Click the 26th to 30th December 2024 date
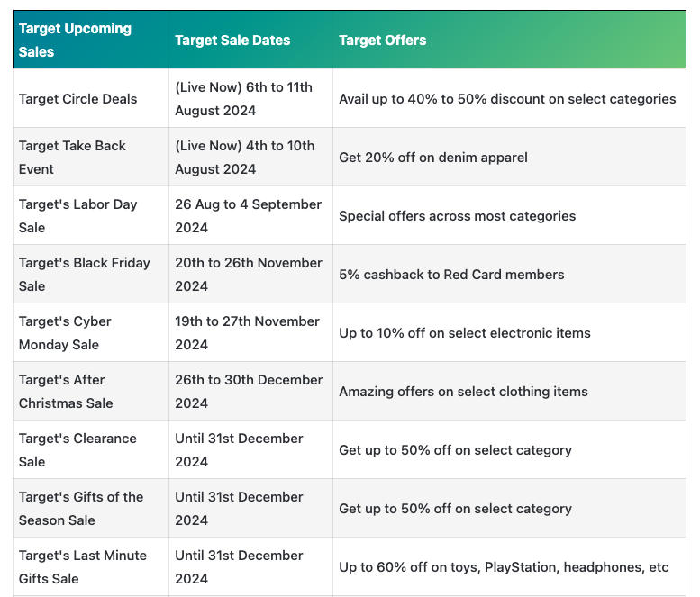The height and width of the screenshot is (597, 700). pyautogui.click(x=250, y=391)
